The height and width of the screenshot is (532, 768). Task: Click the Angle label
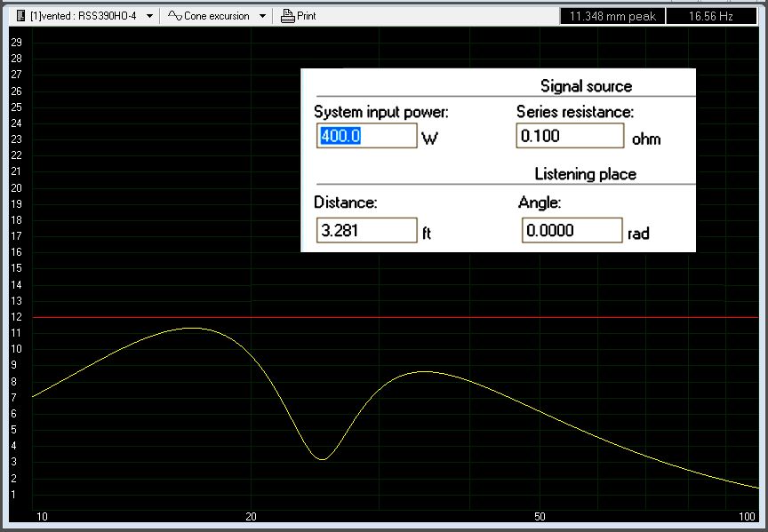(540, 202)
